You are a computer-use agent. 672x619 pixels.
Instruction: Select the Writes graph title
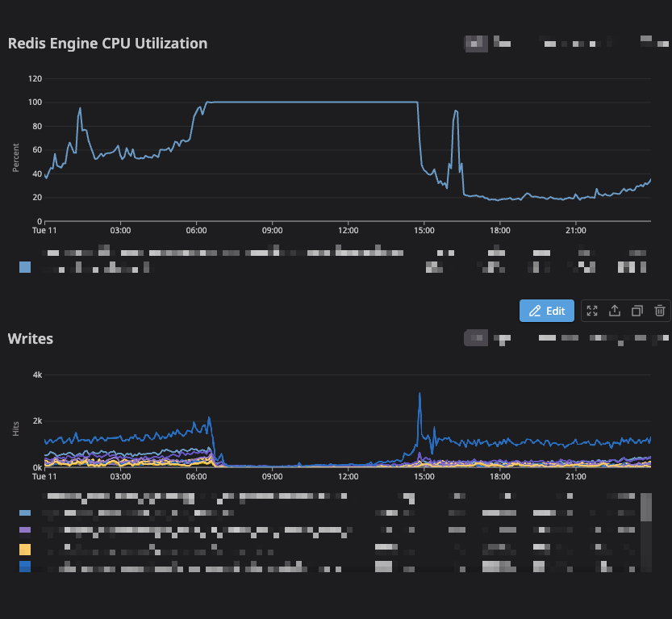coord(31,339)
